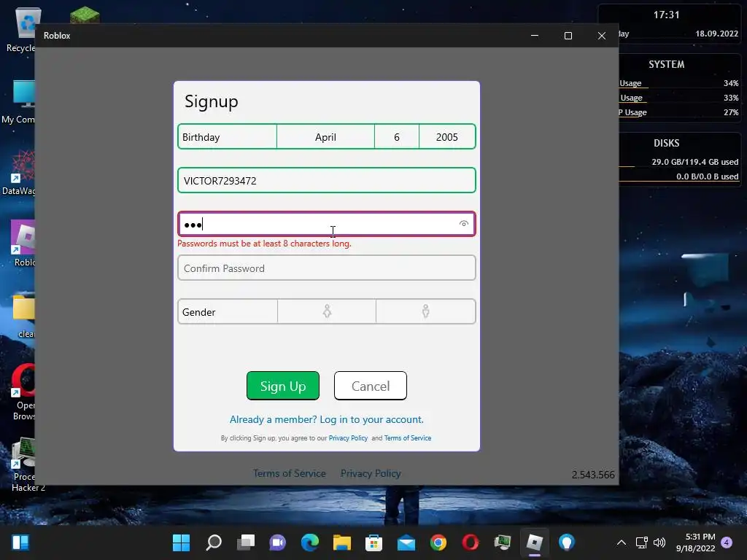747x560 pixels.
Task: Click the 29.0 GB/119.4 GB used disk entry
Action: pyautogui.click(x=695, y=162)
